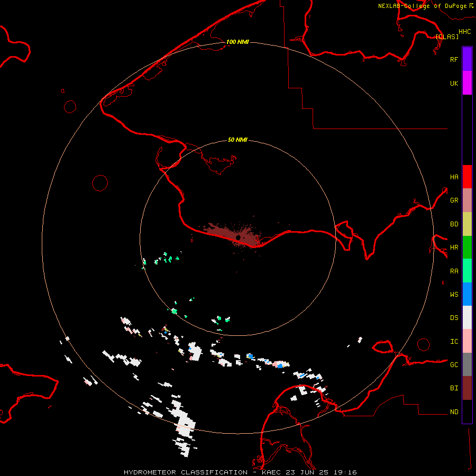Image resolution: width=476 pixels, height=476 pixels.
Task: Click the IC pink legend swatch
Action: tap(467, 341)
